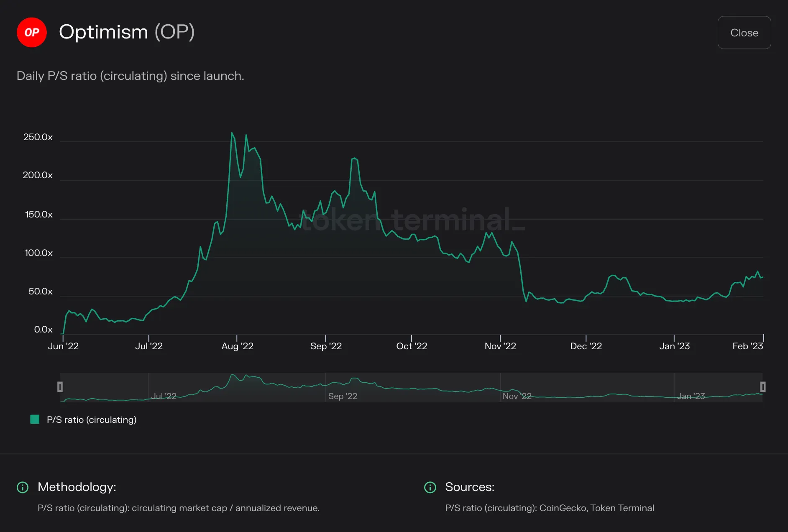Screen dimensions: 788x532
Task: Click the chart's highest peak near Aug '22
Action: point(232,133)
